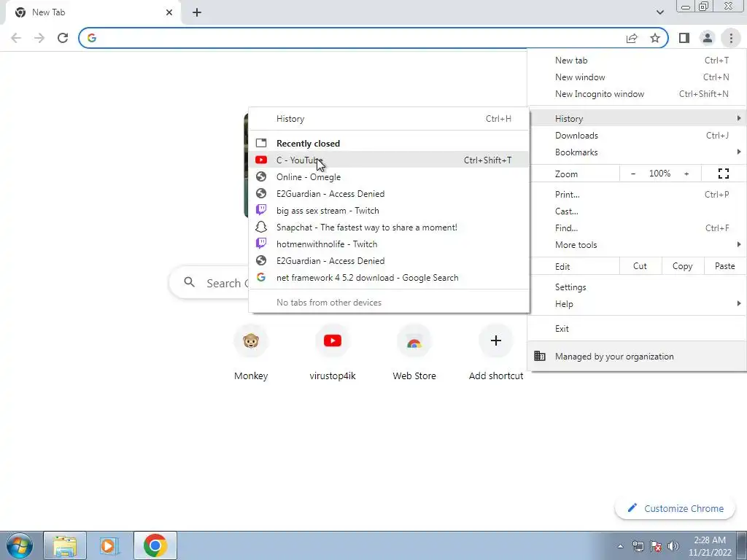Select Exit menu item
The image size is (747, 560).
[x=637, y=329]
